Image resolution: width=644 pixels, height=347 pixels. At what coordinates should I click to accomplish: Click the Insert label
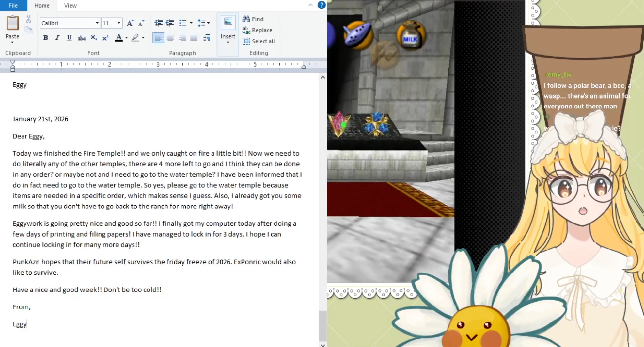(228, 36)
